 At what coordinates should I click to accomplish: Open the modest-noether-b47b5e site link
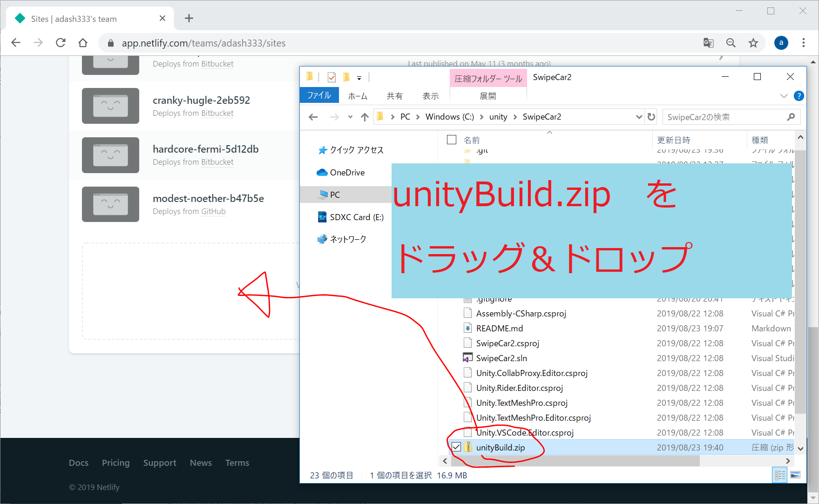[208, 198]
